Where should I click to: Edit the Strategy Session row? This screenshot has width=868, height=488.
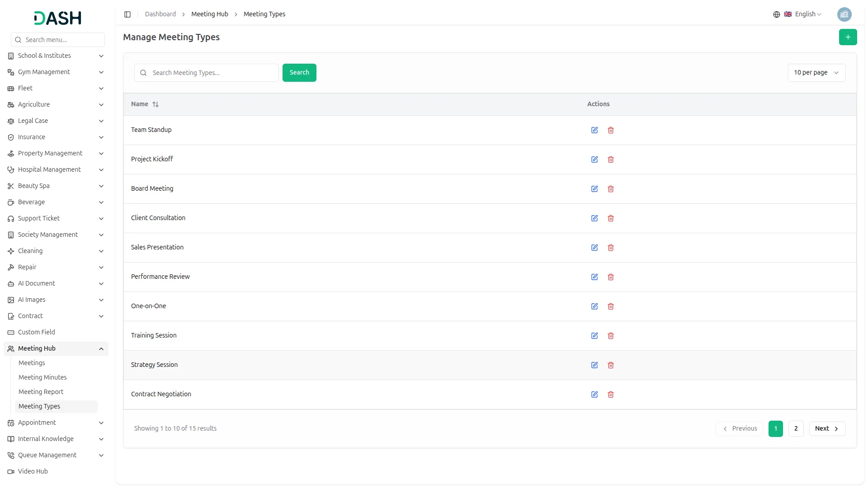click(x=594, y=365)
